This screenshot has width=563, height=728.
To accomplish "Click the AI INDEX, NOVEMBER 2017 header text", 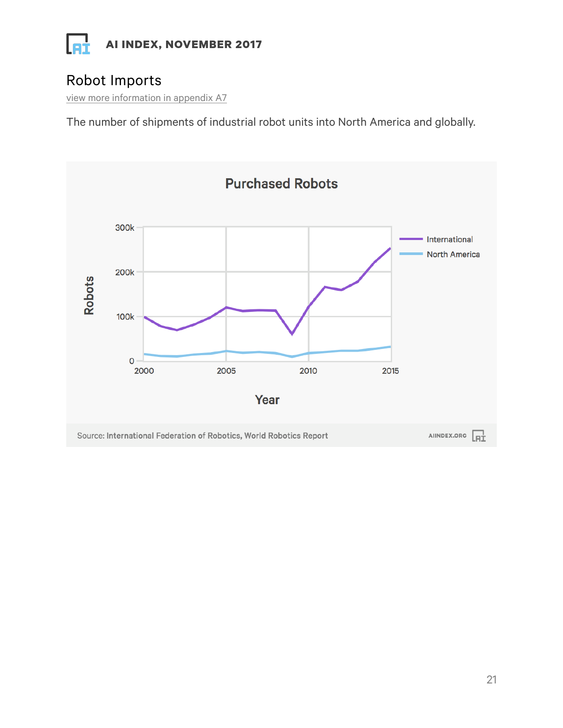I will [184, 45].
